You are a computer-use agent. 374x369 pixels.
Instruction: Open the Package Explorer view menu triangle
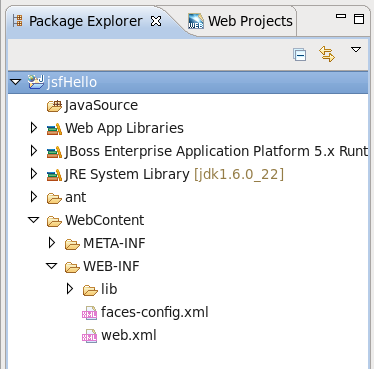356,50
